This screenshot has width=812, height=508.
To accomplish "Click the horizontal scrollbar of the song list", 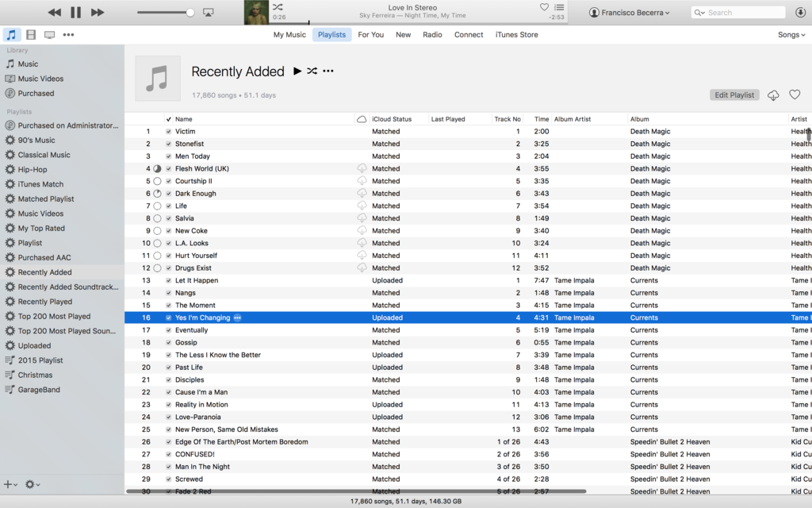I will tap(356, 491).
